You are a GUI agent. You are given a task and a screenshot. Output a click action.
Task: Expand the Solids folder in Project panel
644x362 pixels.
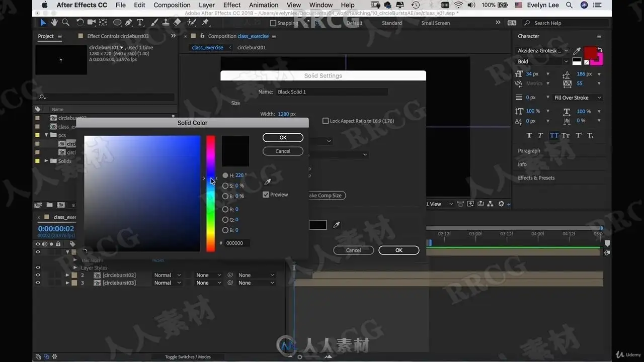point(46,161)
